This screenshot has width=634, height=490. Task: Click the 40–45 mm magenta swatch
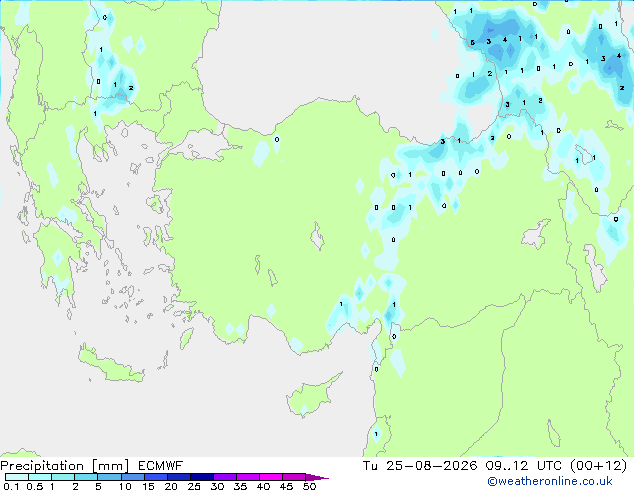click(x=271, y=477)
